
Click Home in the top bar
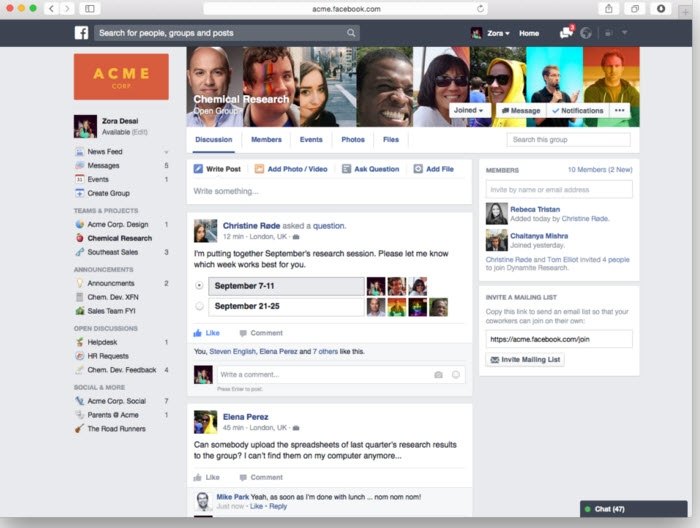[x=529, y=33]
